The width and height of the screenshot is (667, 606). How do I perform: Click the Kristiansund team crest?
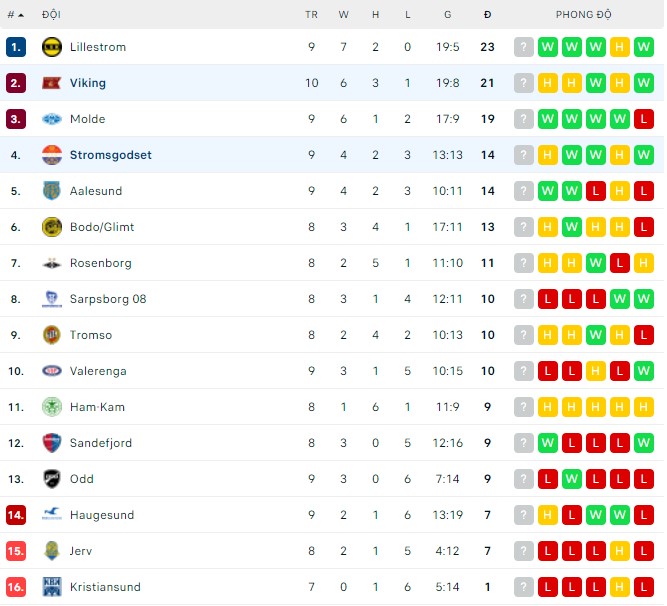[x=52, y=587]
